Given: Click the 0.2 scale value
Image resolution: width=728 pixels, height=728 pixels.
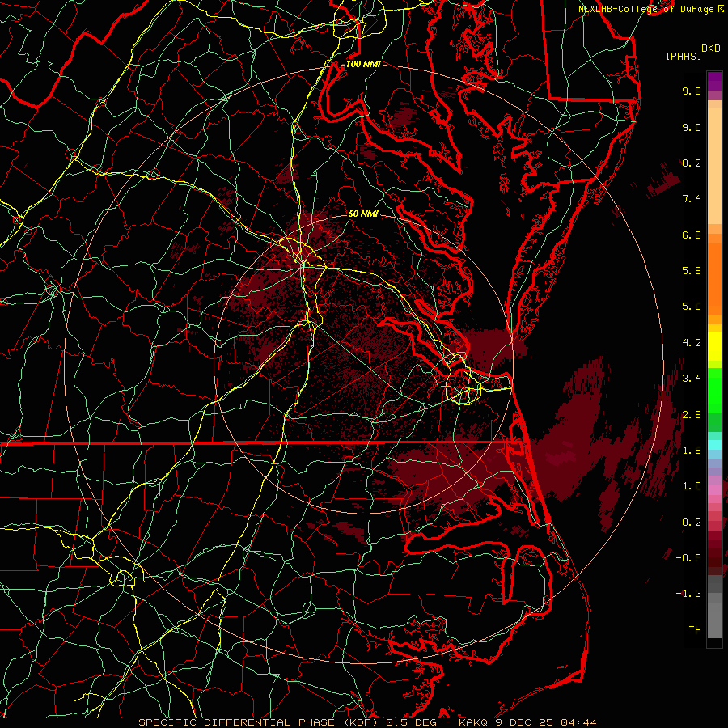Looking at the screenshot, I should coord(692,523).
